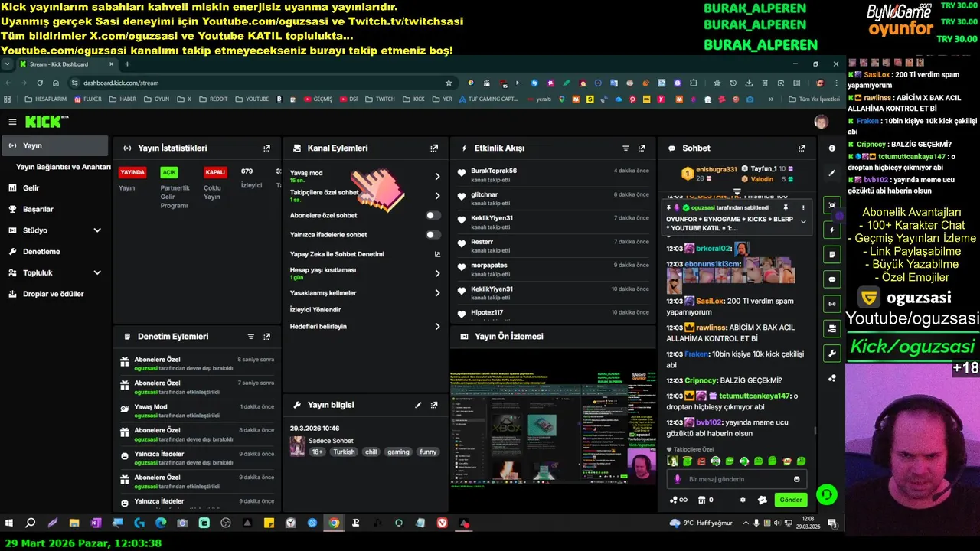Pop out the Yayın İstatistikleri panel
Viewport: 980px width, 551px height.
pyautogui.click(x=266, y=148)
